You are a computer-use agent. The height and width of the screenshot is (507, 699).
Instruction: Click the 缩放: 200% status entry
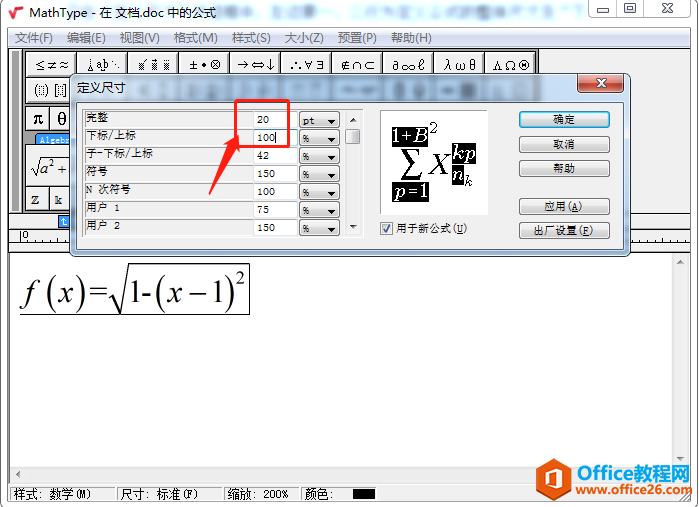click(262, 494)
